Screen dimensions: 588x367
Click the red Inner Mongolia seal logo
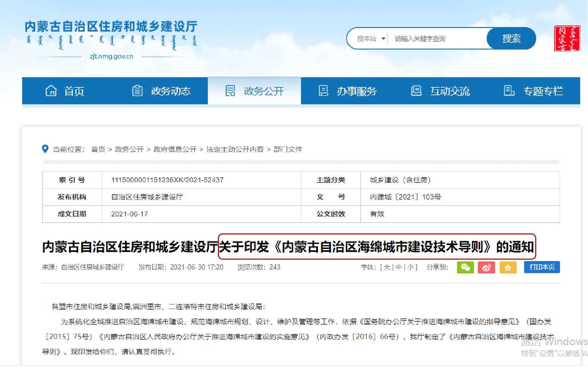[567, 38]
